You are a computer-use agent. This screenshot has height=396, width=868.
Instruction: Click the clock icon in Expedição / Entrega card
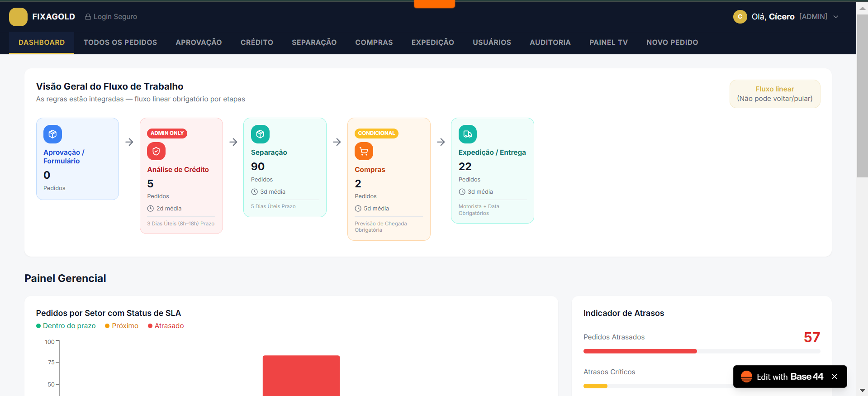tap(462, 192)
